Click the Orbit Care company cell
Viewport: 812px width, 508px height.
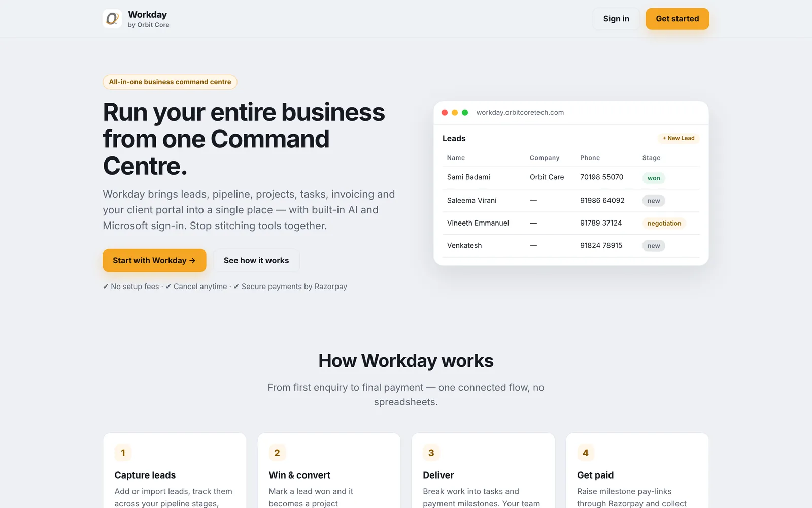pyautogui.click(x=547, y=177)
